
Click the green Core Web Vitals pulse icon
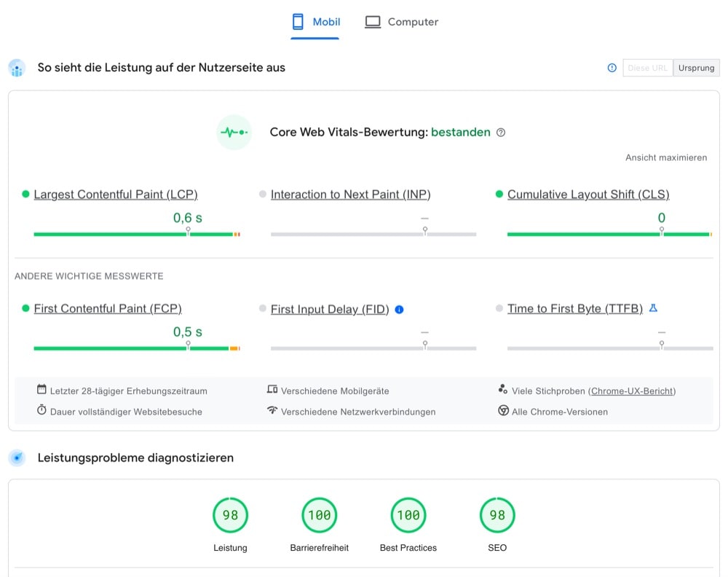tap(234, 133)
